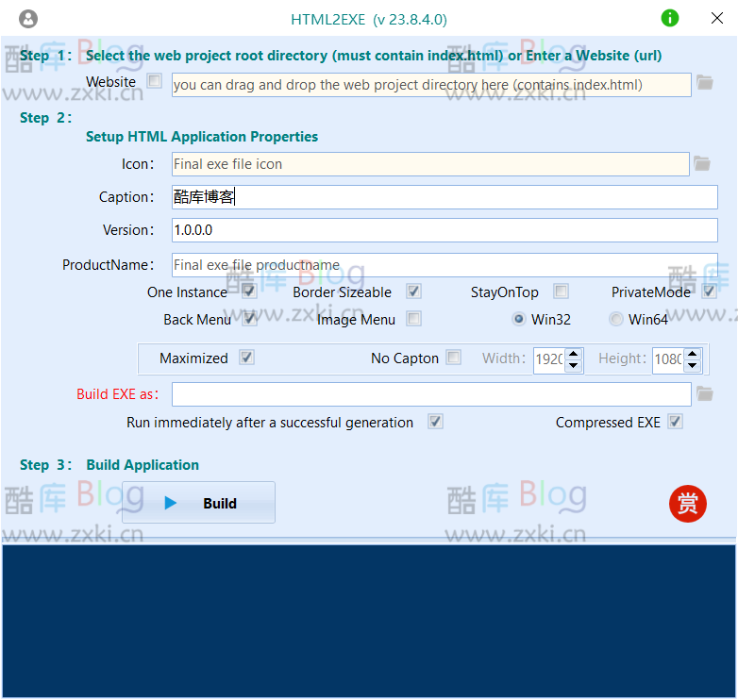Toggle the StayOnTop checkbox
738x700 pixels.
561,292
